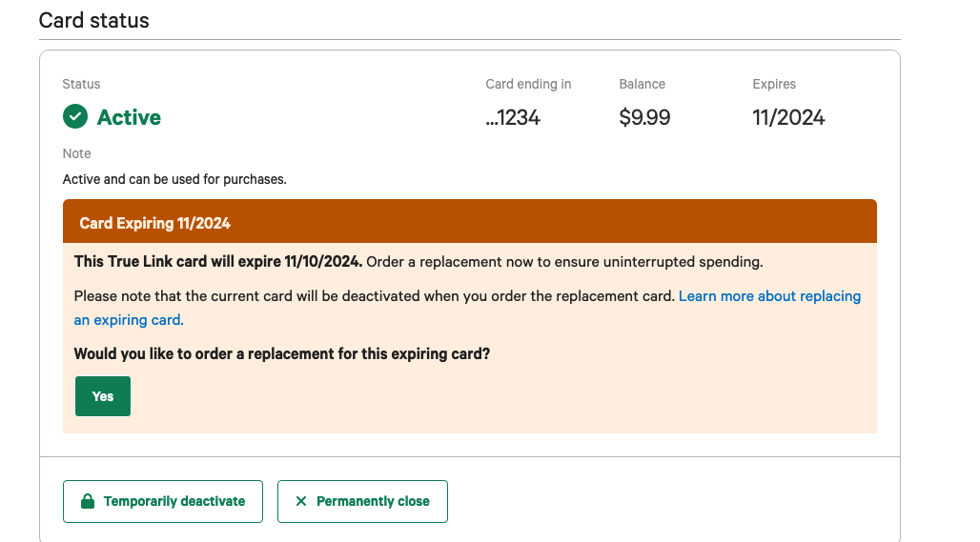Click the green Active checkmark icon

pyautogui.click(x=75, y=117)
